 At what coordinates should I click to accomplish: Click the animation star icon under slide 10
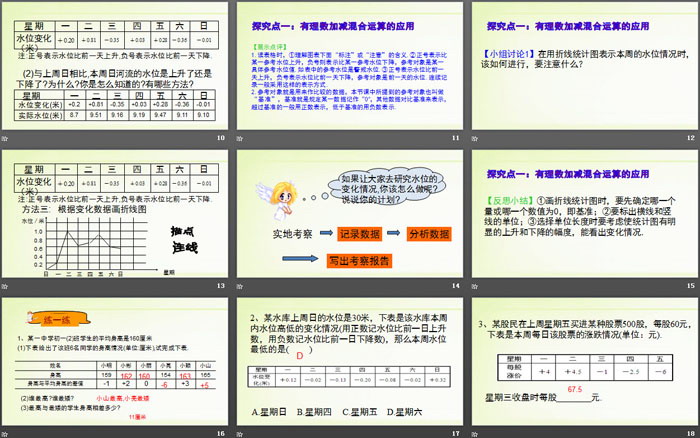pyautogui.click(x=5, y=138)
